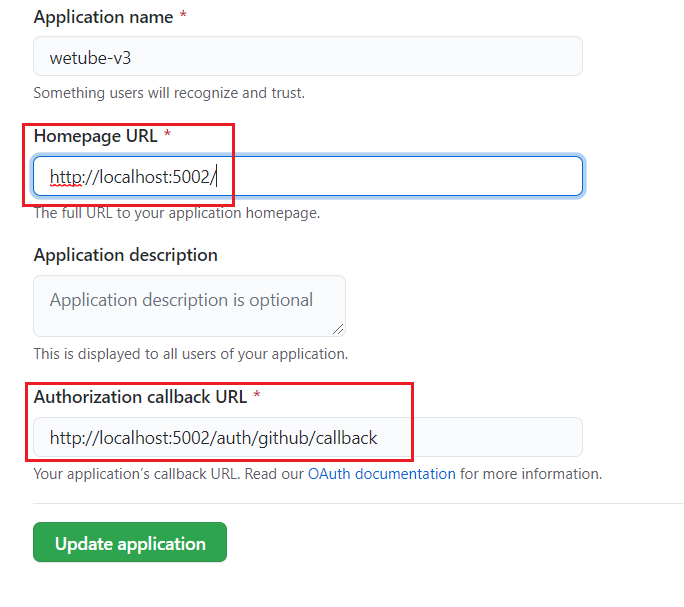Focus the Homepage URL input field
The image size is (684, 607).
tap(308, 176)
